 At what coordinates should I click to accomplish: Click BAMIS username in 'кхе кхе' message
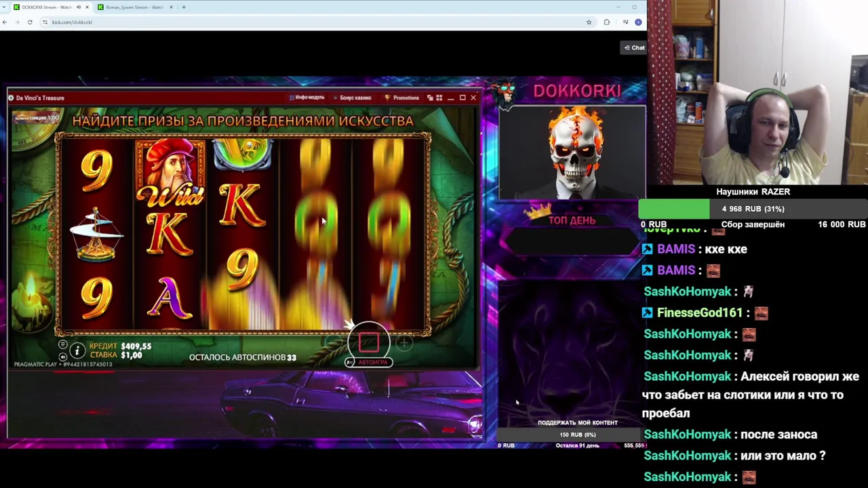(x=675, y=249)
